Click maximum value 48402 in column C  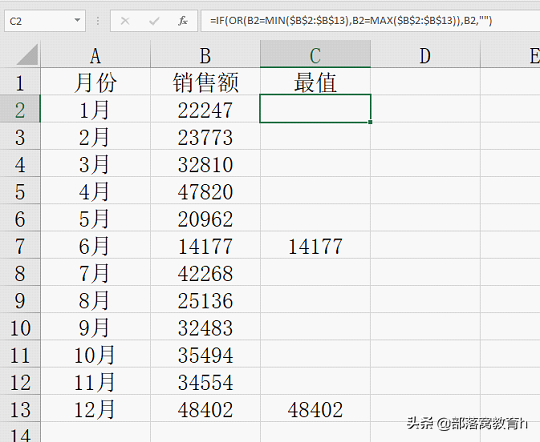[315, 409]
